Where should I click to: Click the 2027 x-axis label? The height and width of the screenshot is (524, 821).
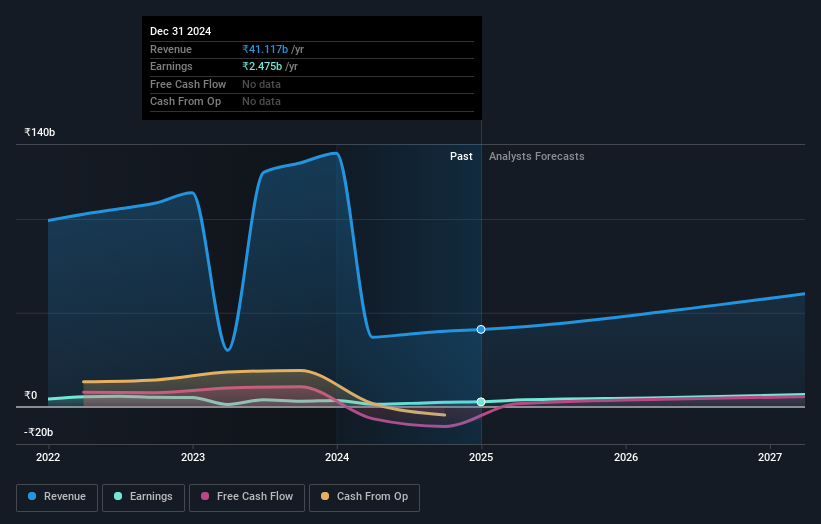[770, 458]
